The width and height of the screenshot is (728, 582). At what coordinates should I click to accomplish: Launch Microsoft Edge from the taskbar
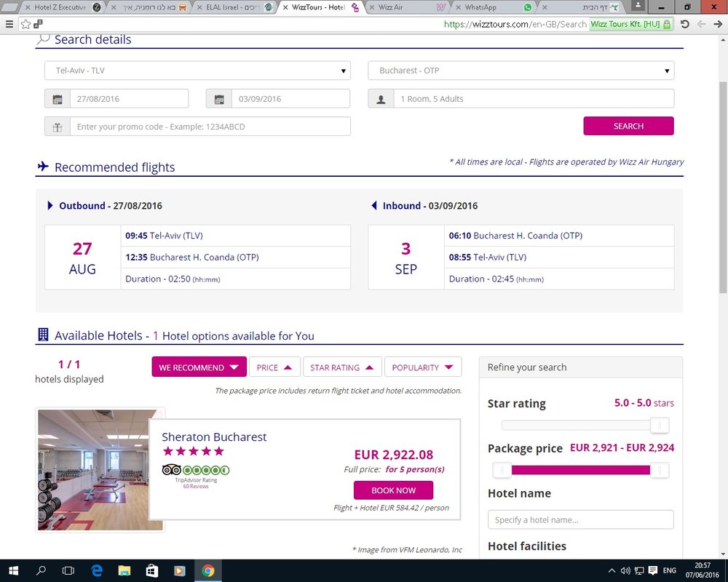pos(97,570)
